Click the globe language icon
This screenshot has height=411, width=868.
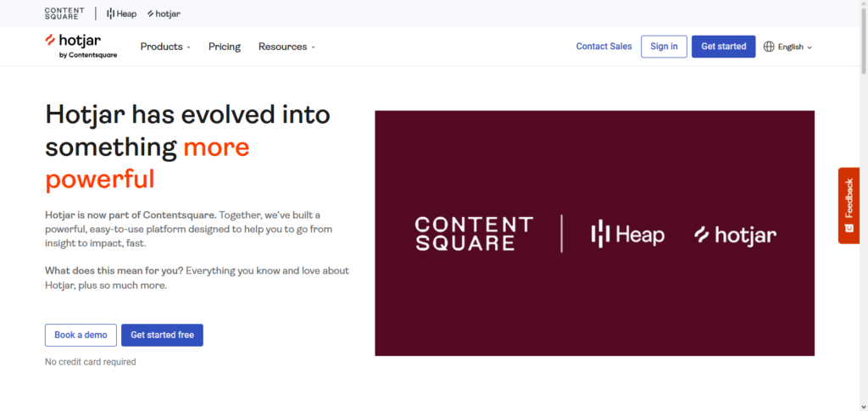(x=769, y=47)
